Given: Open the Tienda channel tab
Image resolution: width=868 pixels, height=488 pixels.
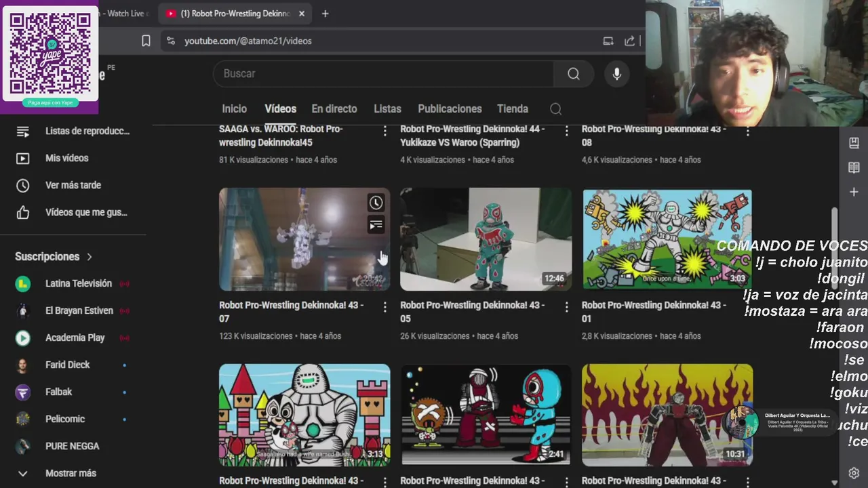Looking at the screenshot, I should click(513, 108).
